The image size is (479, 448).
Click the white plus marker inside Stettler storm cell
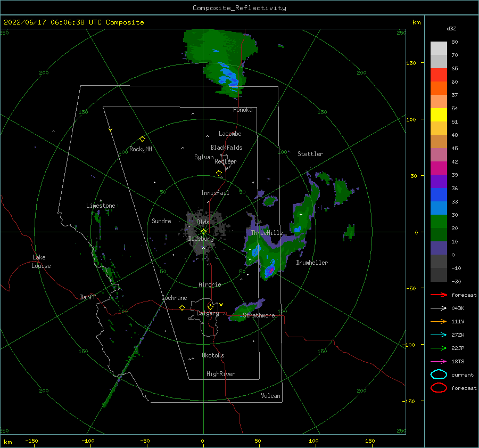pyautogui.click(x=301, y=214)
